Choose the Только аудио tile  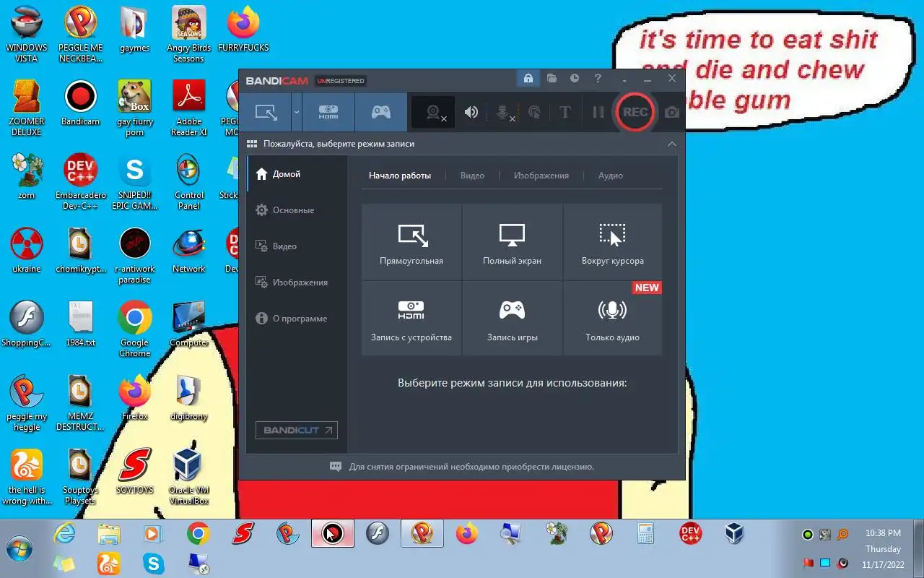(613, 318)
